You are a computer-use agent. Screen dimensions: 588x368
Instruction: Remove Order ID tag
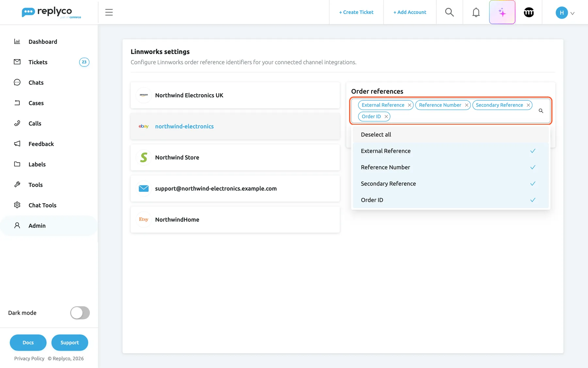[386, 116]
